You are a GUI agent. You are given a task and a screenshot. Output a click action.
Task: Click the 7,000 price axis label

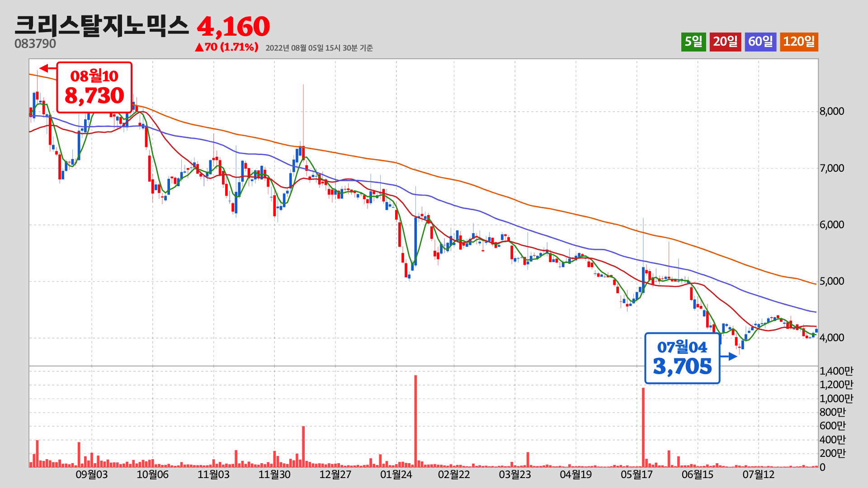click(x=832, y=169)
